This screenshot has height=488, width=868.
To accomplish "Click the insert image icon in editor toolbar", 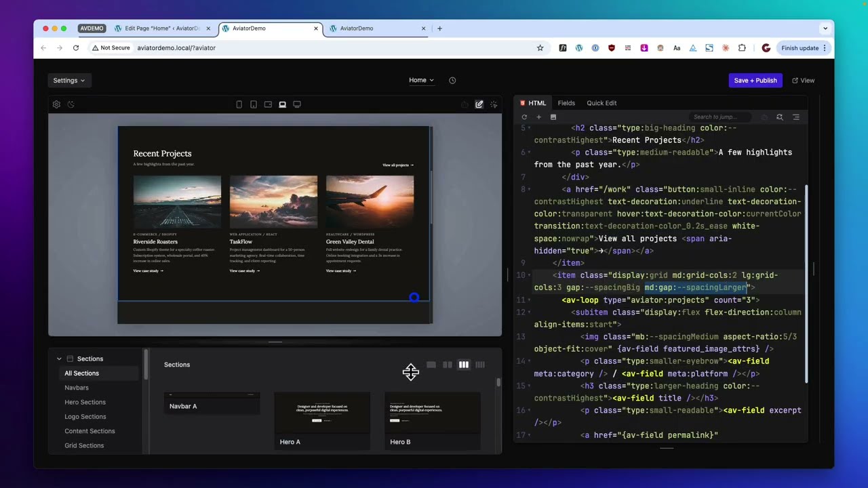I will tap(553, 117).
